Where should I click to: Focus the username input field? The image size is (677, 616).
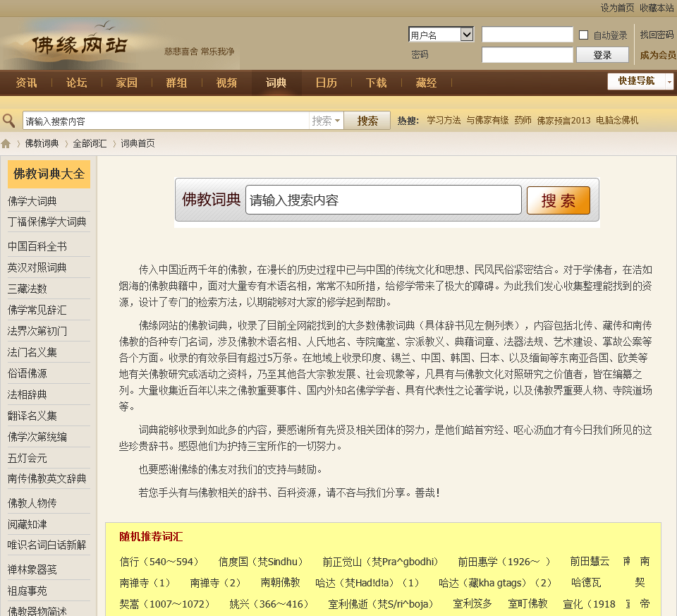527,35
